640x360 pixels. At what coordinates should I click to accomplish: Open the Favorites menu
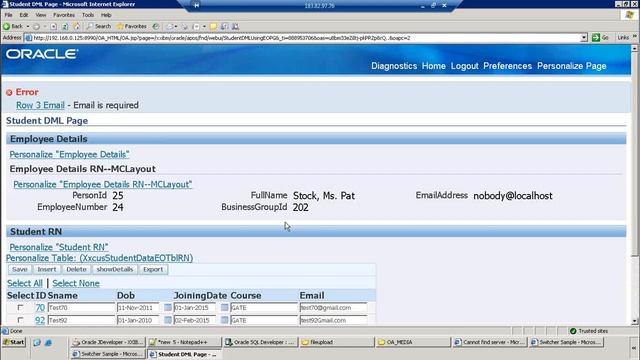(64, 15)
